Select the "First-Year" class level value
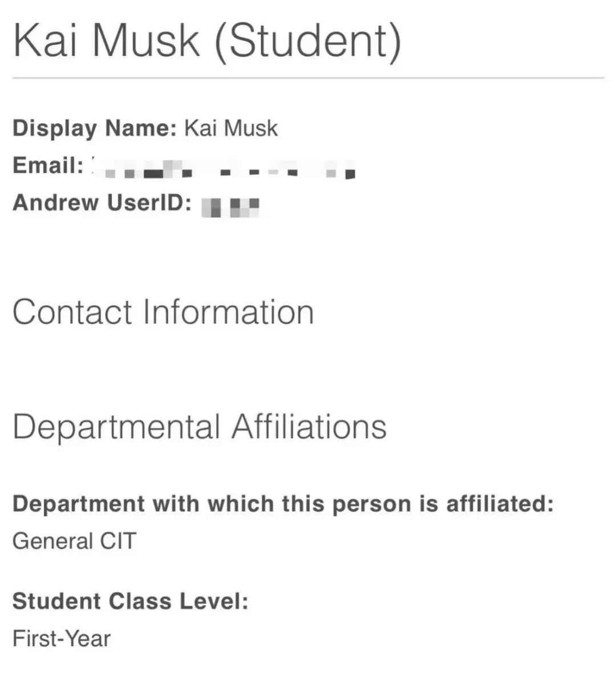The image size is (616, 673). tap(62, 638)
